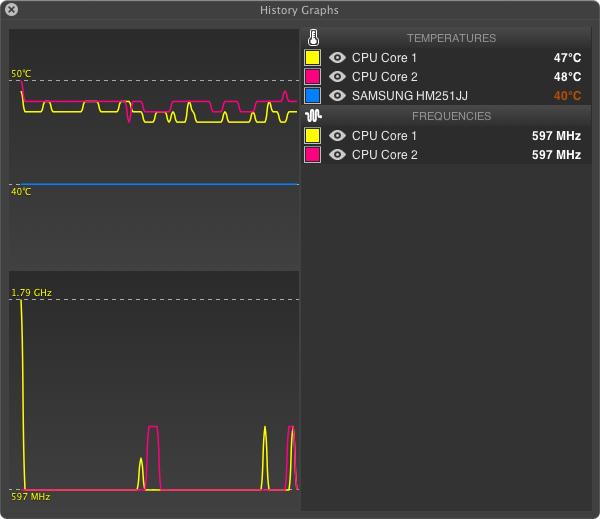Click the blue swatch next to SAMSUNG HM251JJ

(312, 96)
